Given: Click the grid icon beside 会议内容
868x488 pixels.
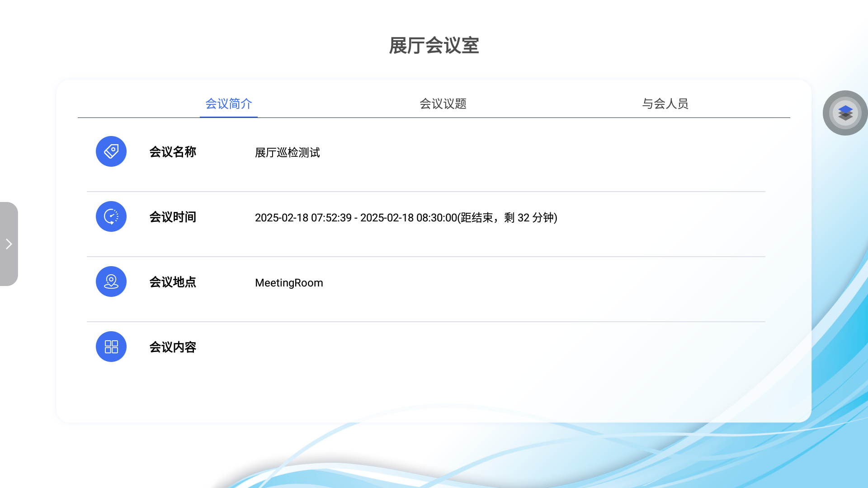Looking at the screenshot, I should pos(111,347).
